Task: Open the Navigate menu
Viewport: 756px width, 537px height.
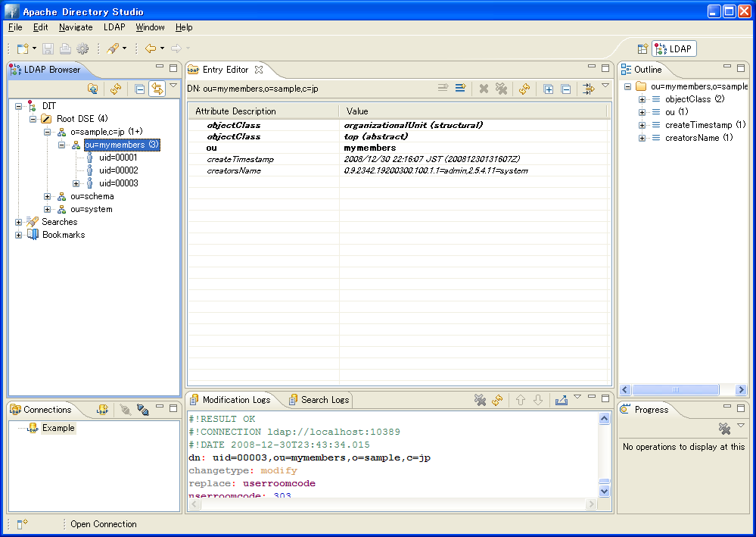Action: 76,27
